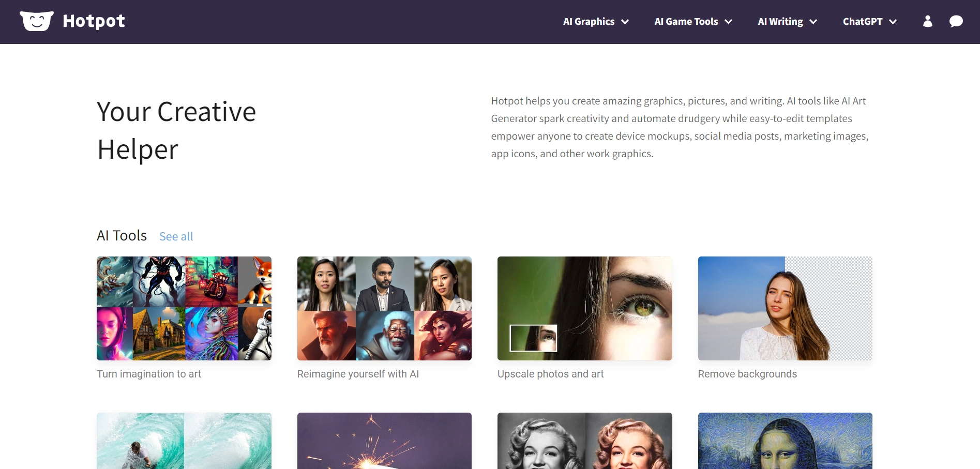This screenshot has height=469, width=980.
Task: Open the ChatGPT menu chevron
Action: [893, 22]
